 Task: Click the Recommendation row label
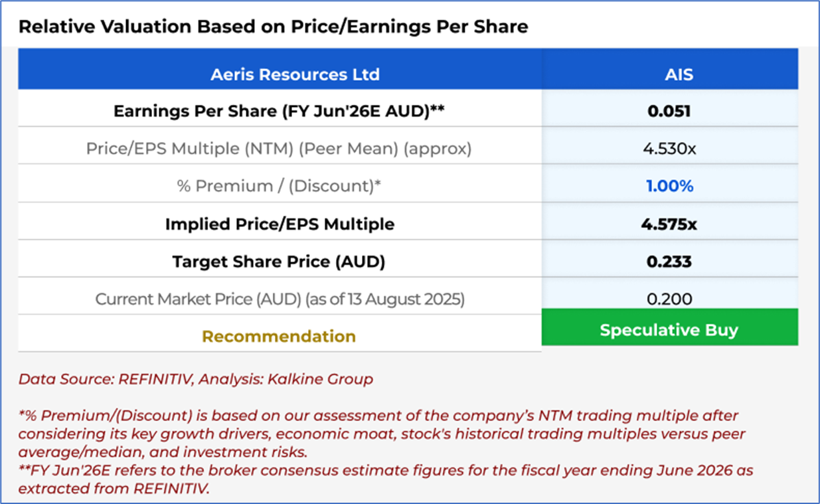click(x=279, y=336)
